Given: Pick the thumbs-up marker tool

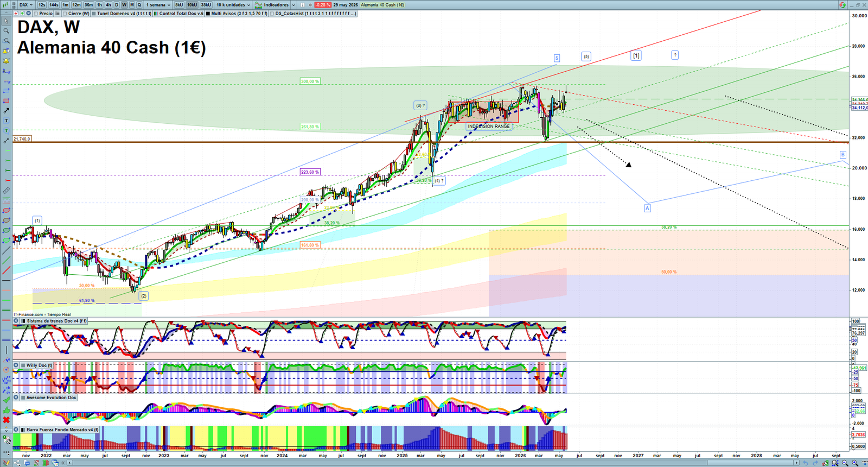Looking at the screenshot, I should (6, 410).
